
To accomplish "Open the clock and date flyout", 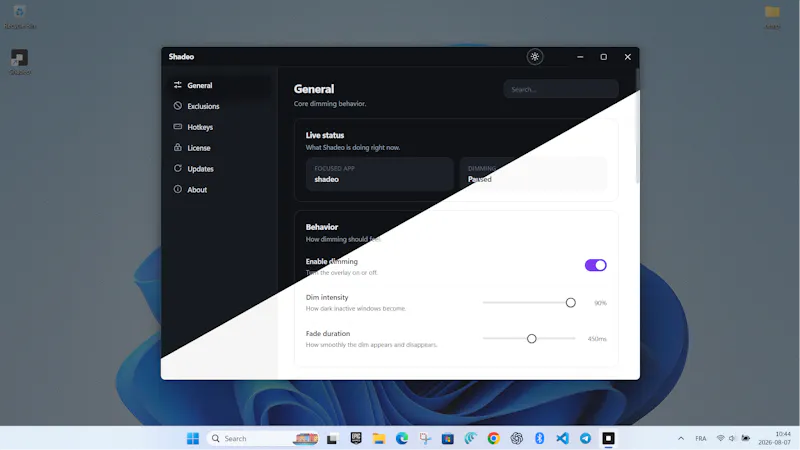I will click(x=774, y=438).
